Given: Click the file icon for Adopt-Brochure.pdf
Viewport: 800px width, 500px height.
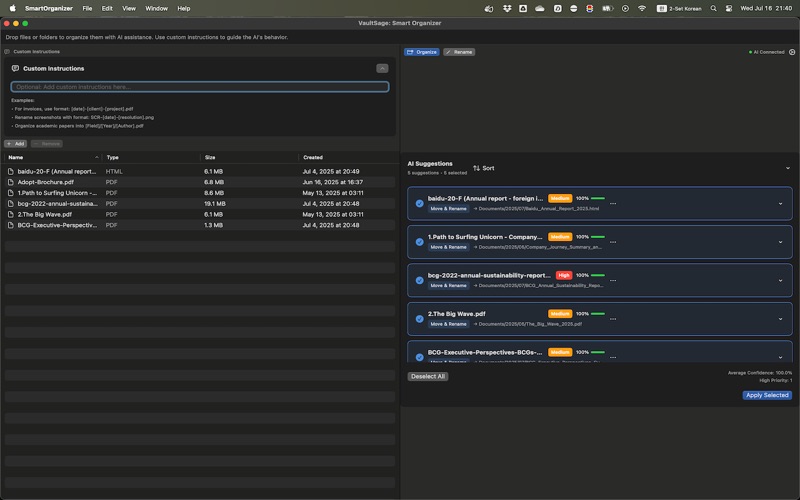Looking at the screenshot, I should [10, 182].
